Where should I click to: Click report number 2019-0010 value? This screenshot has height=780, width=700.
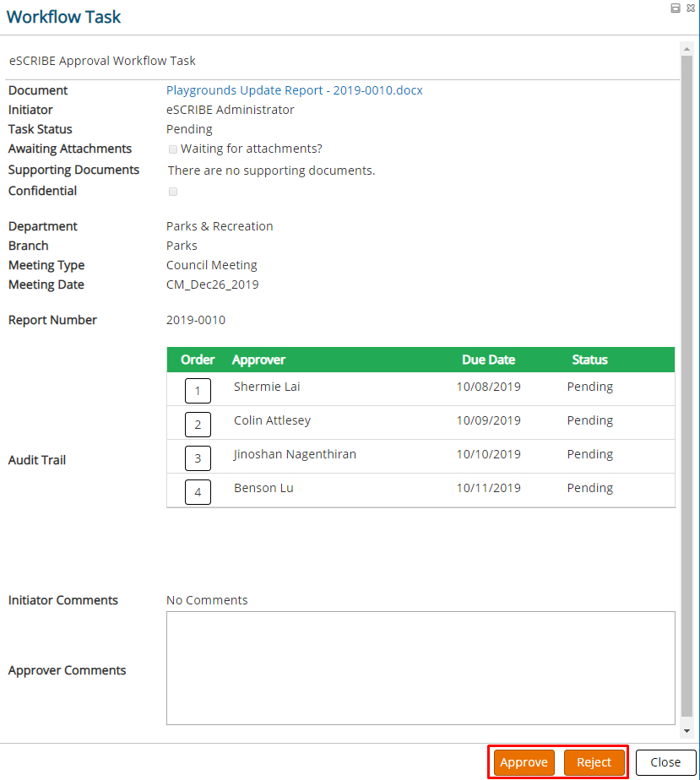coord(196,320)
